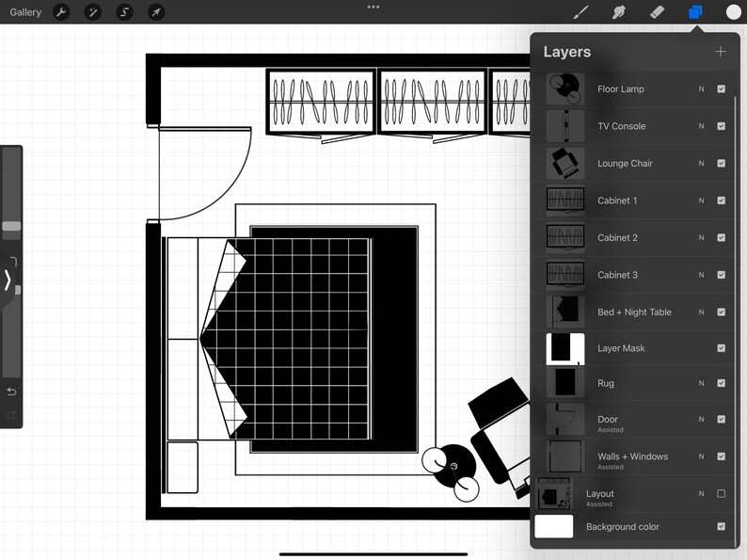Viewport: 747px width, 560px height.
Task: Select the Lounge Chair layer thumbnail
Action: click(565, 163)
